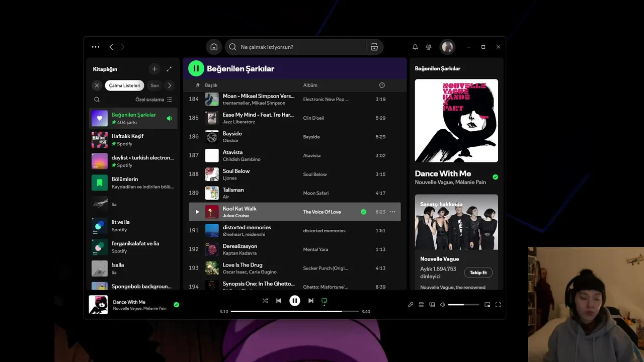Image resolution: width=644 pixels, height=362 pixels.
Task: Toggle liked checkmark in bottom player bar
Action: pos(176,305)
